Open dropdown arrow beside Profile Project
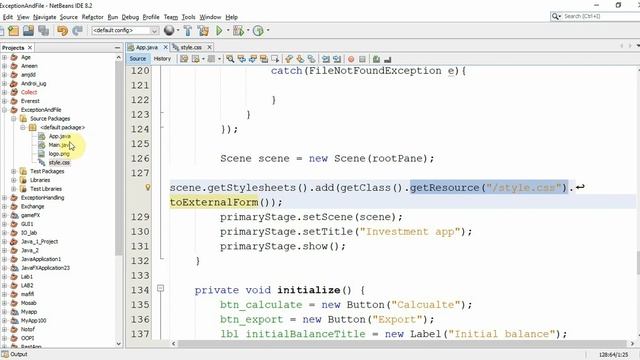 [x=268, y=31]
